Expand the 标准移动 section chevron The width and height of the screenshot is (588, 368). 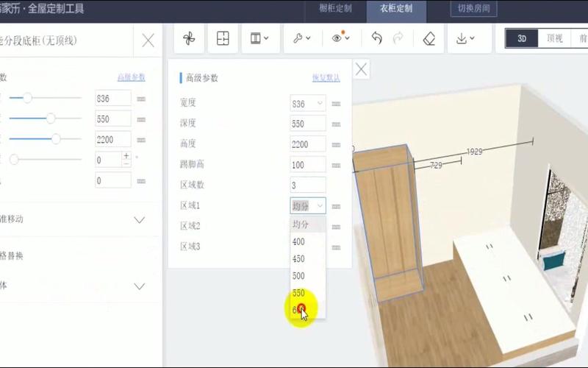click(140, 219)
